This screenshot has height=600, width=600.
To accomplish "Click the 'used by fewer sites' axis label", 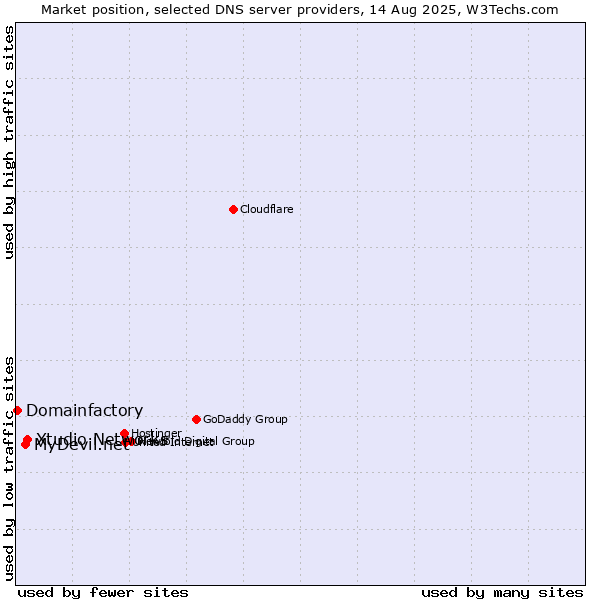I will [x=103, y=593].
